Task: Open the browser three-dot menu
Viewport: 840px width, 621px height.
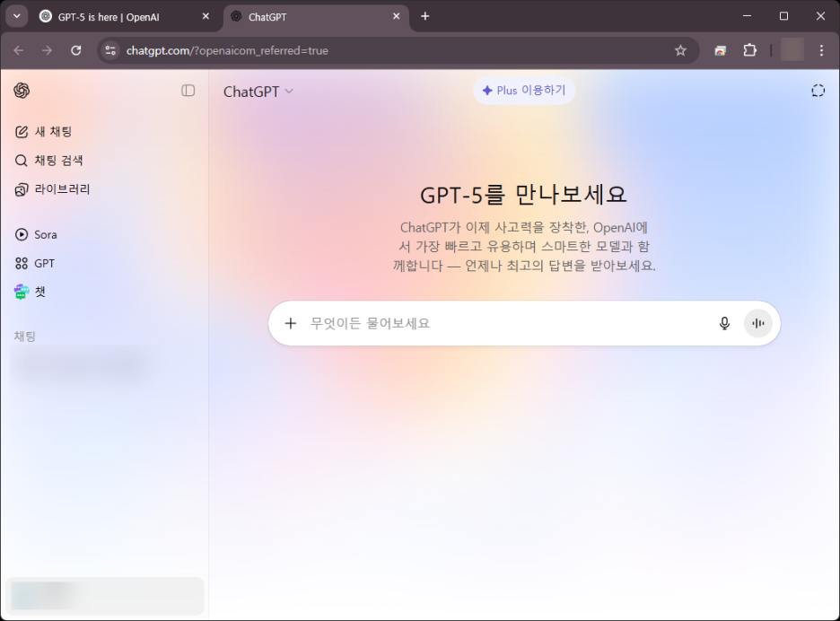Action: tap(821, 50)
